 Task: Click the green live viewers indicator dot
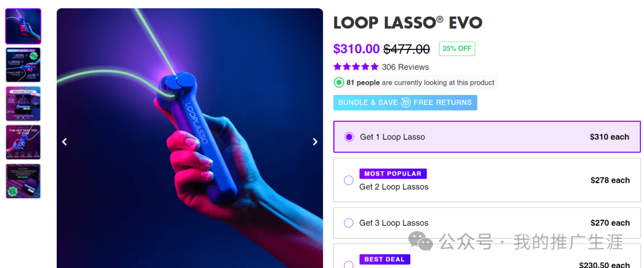(x=339, y=82)
